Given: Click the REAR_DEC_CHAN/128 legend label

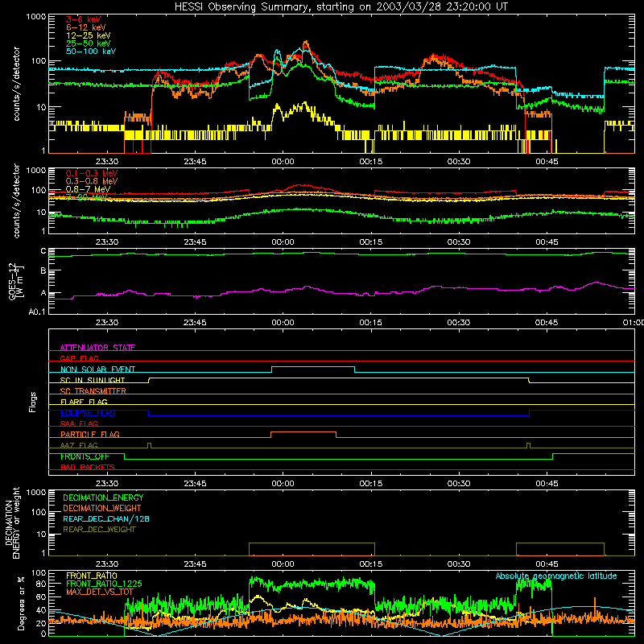Looking at the screenshot, I should [x=106, y=518].
